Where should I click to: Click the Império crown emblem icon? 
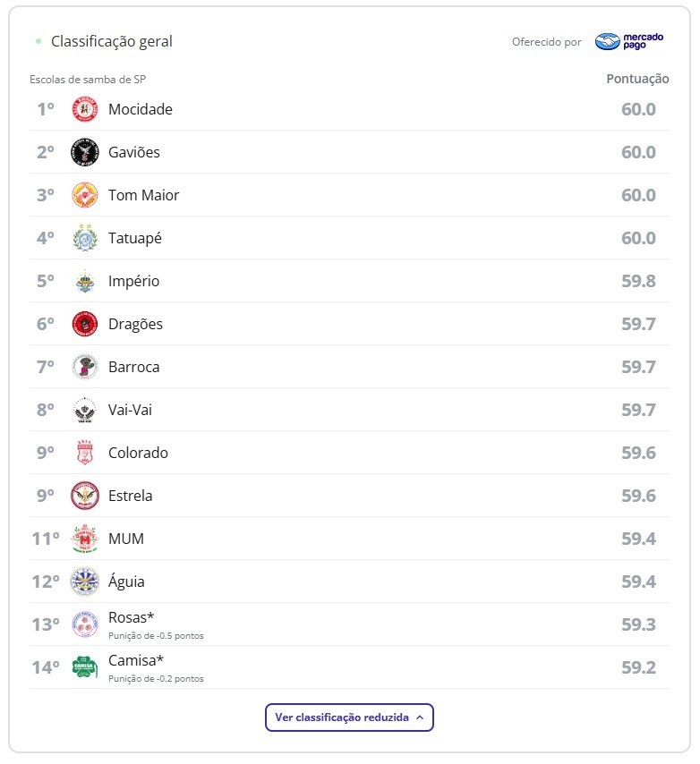pos(84,281)
